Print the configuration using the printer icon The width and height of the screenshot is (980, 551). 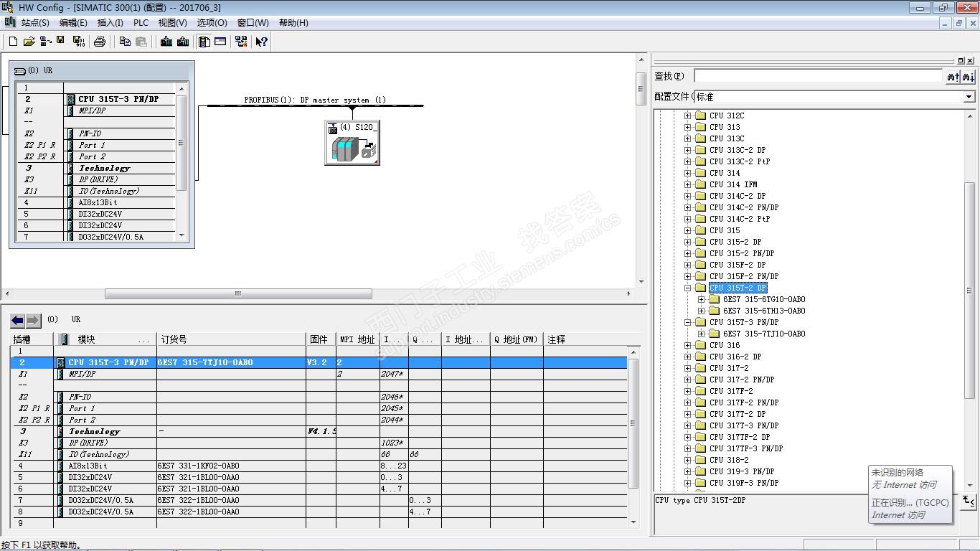[x=100, y=42]
